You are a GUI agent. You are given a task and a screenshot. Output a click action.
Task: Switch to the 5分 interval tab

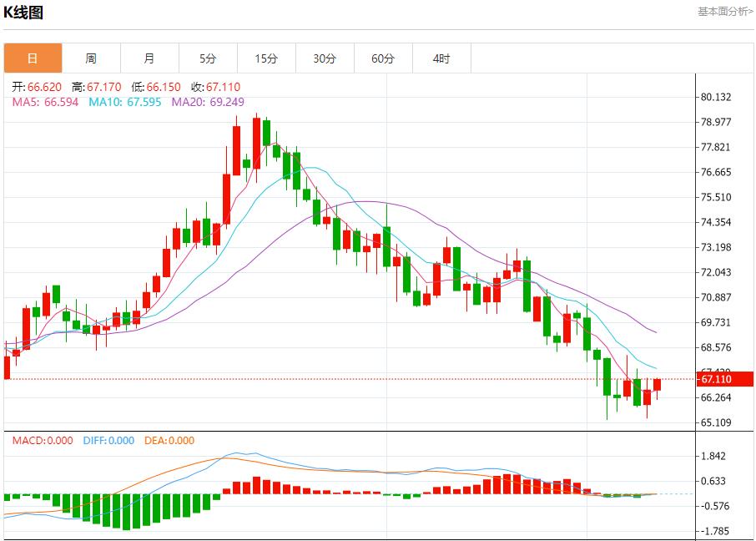[208, 58]
